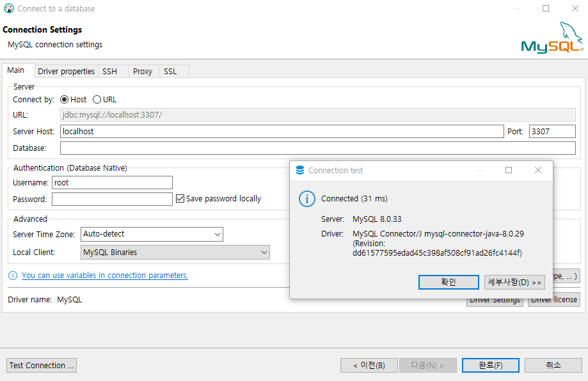Close the Connection test dialog
588x381 pixels.
click(x=537, y=170)
